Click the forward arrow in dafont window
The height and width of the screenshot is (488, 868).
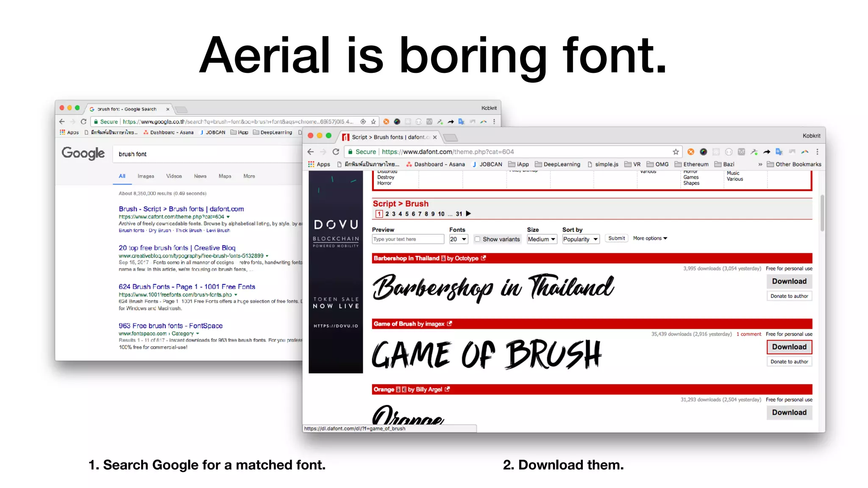pos(323,152)
